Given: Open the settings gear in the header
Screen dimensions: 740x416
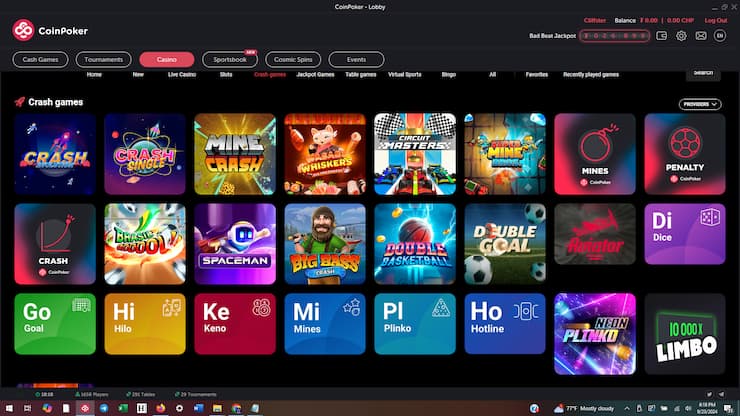Looking at the screenshot, I should pyautogui.click(x=681, y=36).
